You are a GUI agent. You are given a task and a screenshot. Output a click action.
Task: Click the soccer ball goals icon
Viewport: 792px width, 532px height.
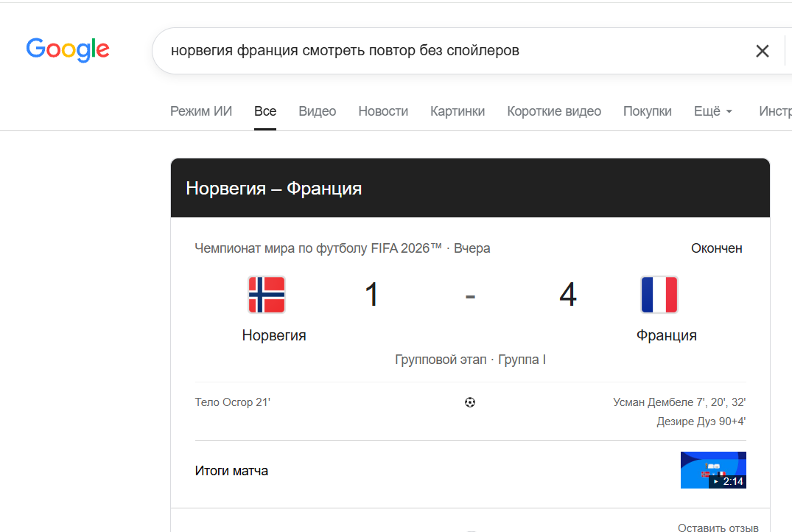[470, 402]
